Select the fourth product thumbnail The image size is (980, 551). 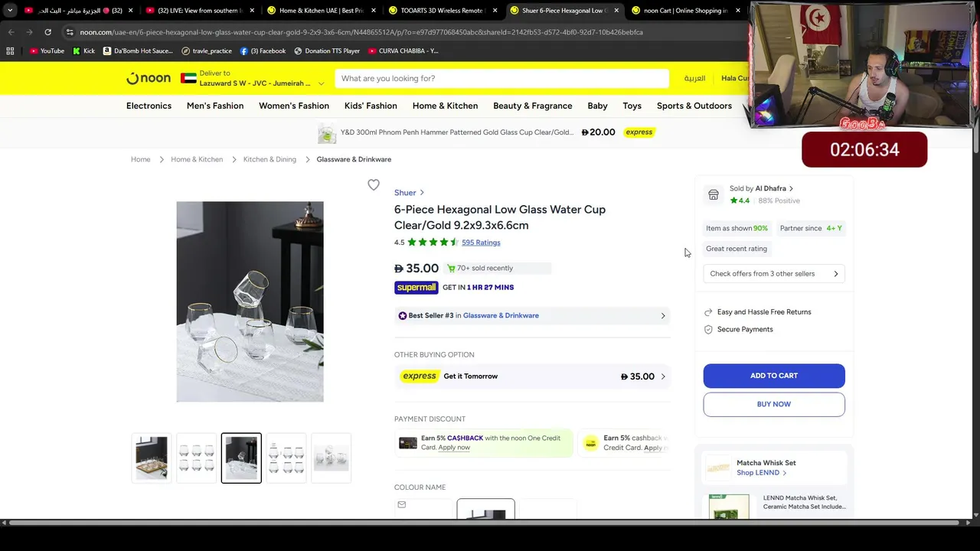pos(286,458)
